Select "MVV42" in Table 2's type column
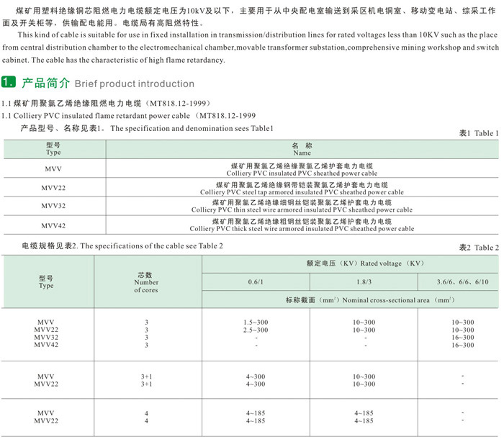Viewport: 504px width, 442px height. (x=46, y=345)
